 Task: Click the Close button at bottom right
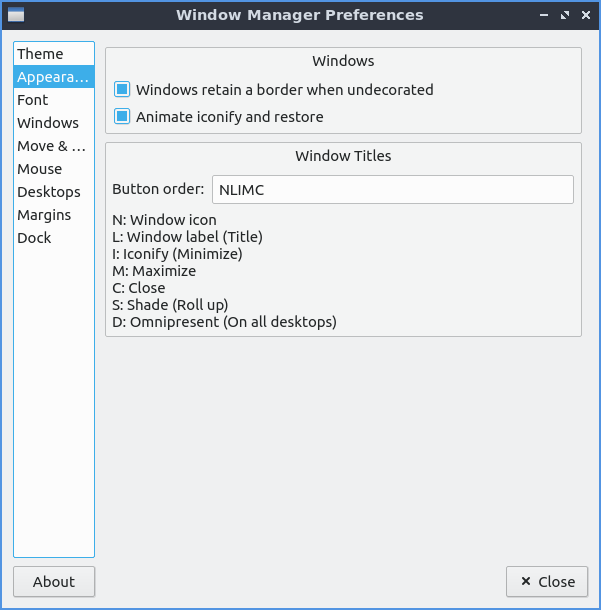click(x=547, y=582)
